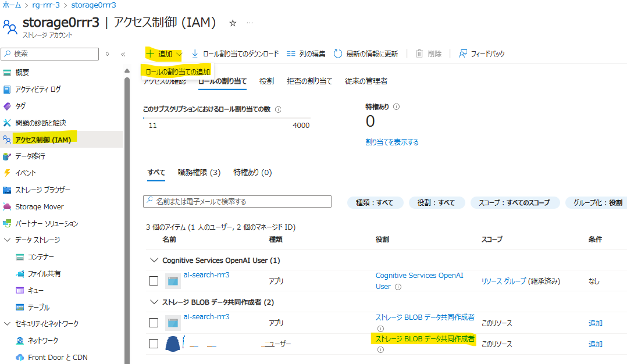Open Cognitive Services OpenAI User role link
Viewport: 627px width, 364px height.
(419, 280)
